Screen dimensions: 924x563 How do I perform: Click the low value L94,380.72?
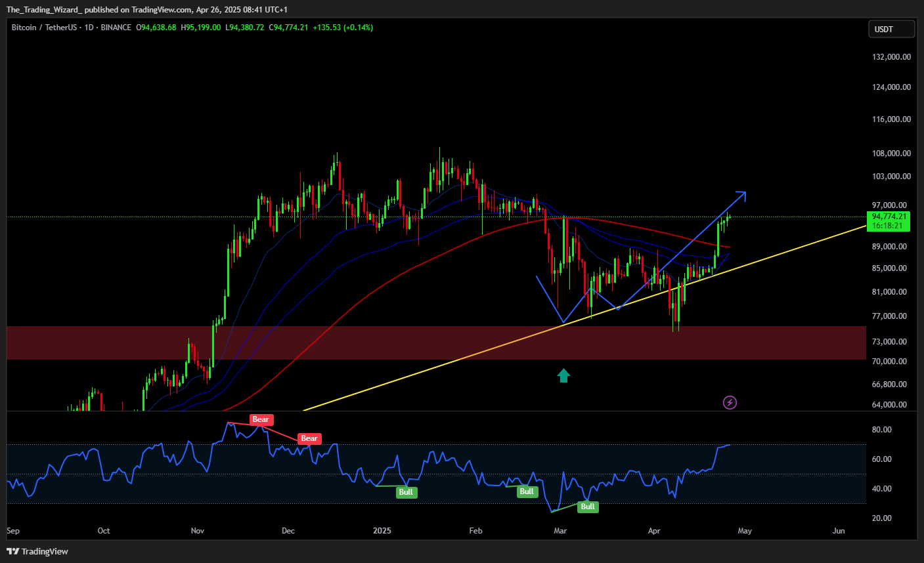tap(244, 28)
